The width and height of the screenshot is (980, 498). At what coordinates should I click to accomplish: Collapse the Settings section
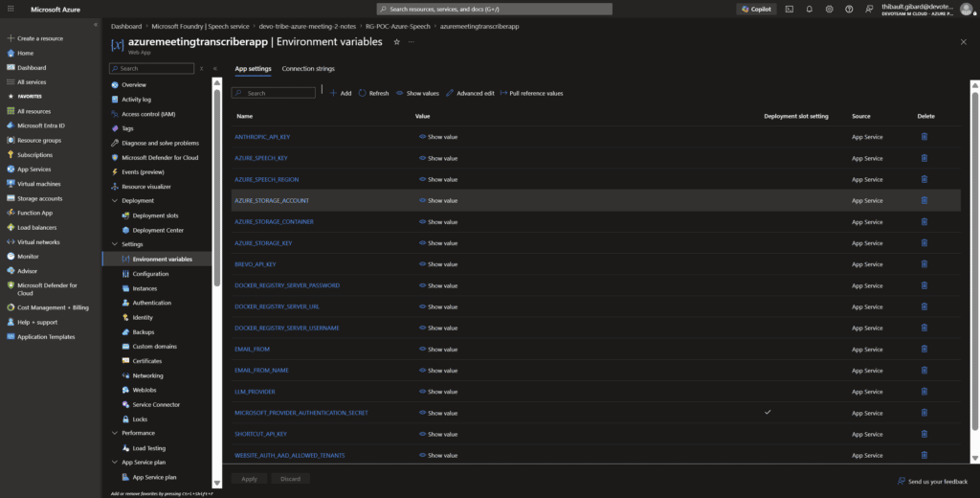point(115,244)
